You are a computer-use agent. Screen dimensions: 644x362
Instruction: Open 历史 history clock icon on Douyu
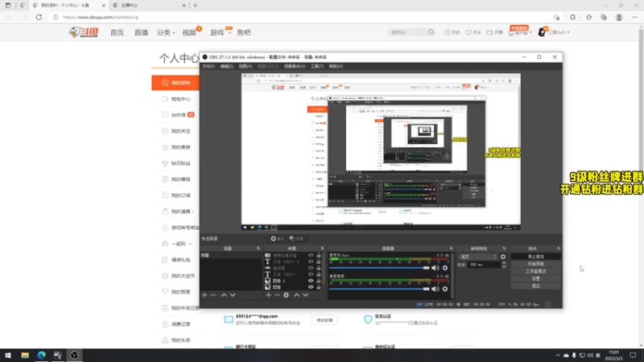coord(452,32)
